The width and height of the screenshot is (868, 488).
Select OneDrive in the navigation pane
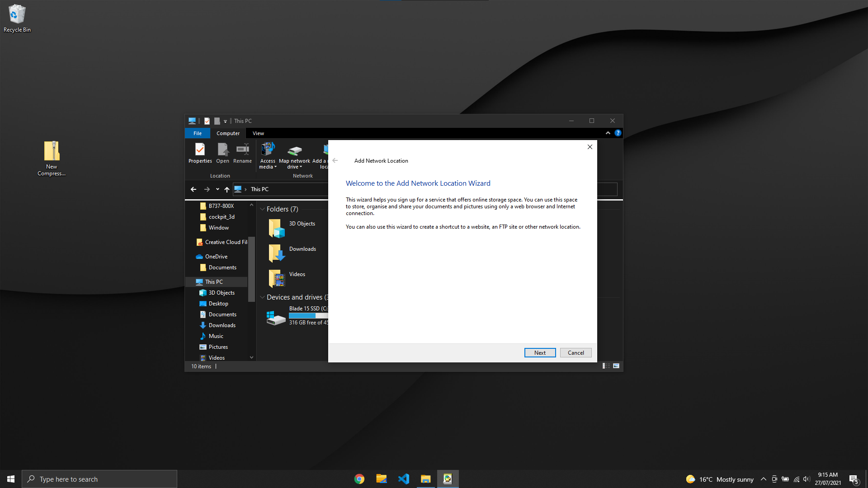tap(216, 257)
